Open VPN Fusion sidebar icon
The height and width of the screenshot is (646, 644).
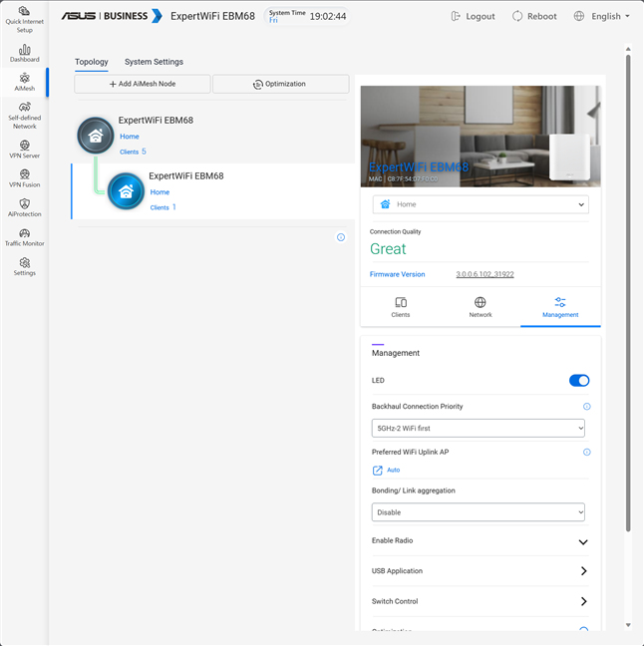click(24, 178)
